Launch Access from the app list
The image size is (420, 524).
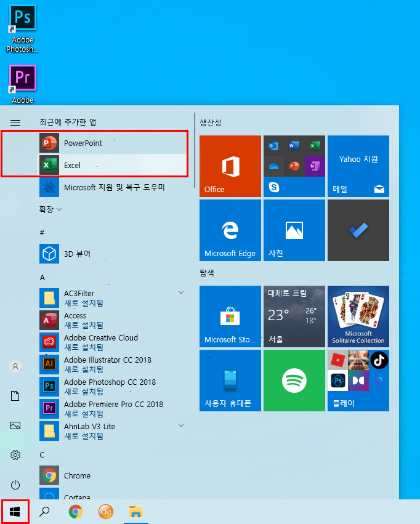112,320
